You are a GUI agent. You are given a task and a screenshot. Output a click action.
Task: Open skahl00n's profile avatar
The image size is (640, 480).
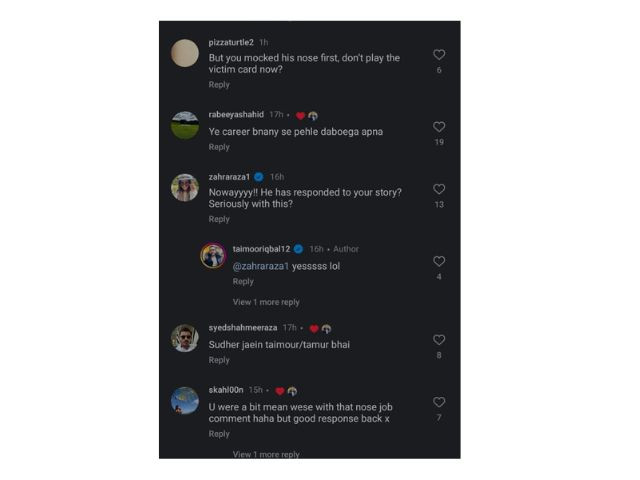tap(185, 400)
